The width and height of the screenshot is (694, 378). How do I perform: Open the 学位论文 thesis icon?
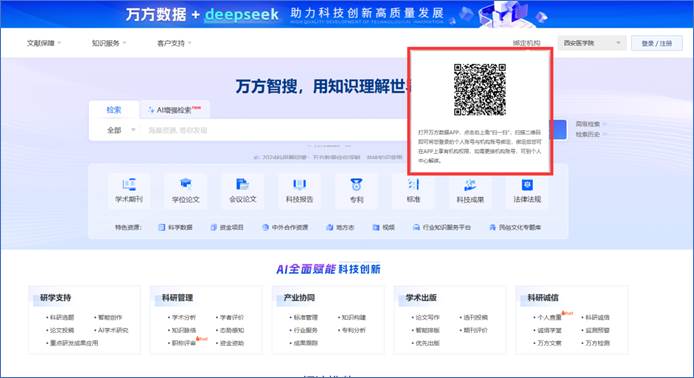186,191
